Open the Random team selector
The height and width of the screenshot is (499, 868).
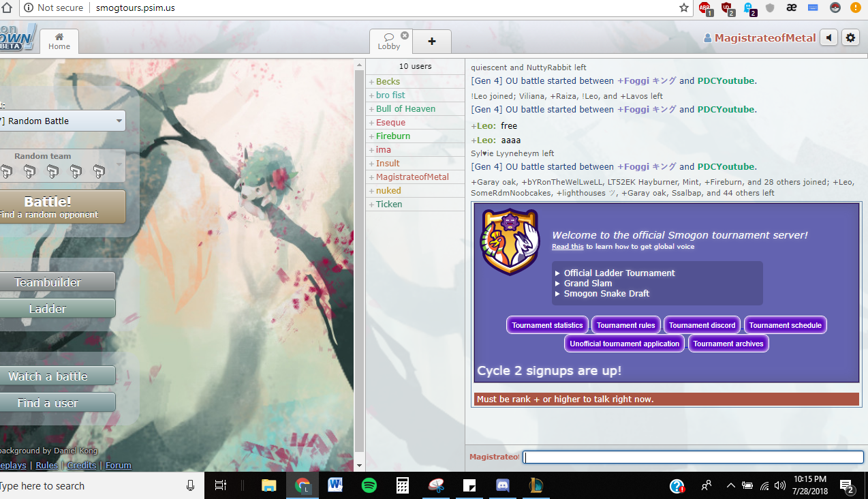(x=63, y=166)
